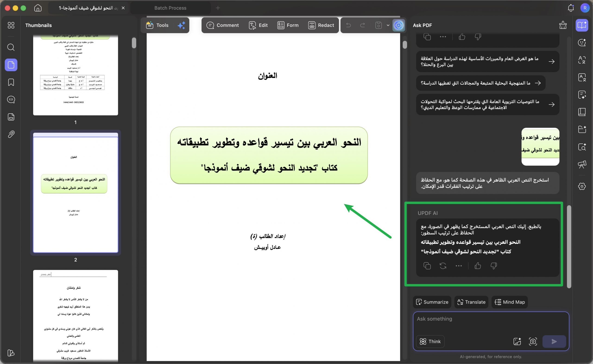Copy the previous response at chat top
The height and width of the screenshot is (364, 593).
coord(427,37)
